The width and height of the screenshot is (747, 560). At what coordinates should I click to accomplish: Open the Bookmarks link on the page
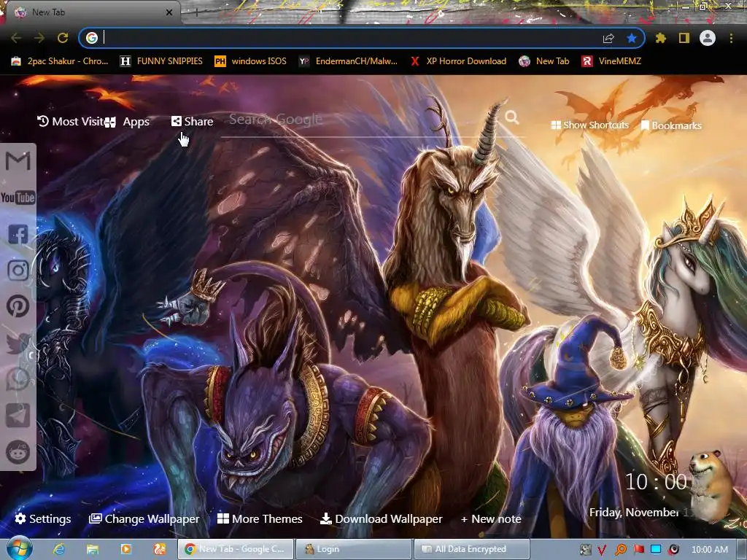click(671, 125)
